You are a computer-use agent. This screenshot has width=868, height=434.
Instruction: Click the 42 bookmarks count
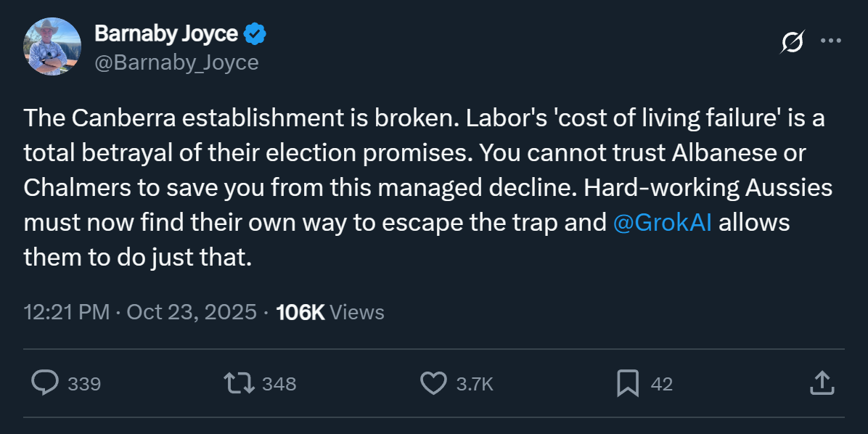661,384
